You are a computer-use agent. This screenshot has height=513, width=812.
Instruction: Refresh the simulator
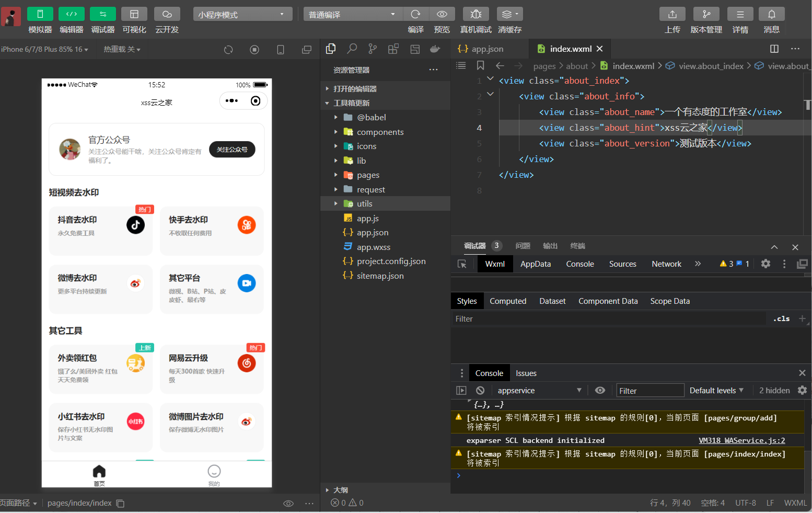(x=228, y=50)
